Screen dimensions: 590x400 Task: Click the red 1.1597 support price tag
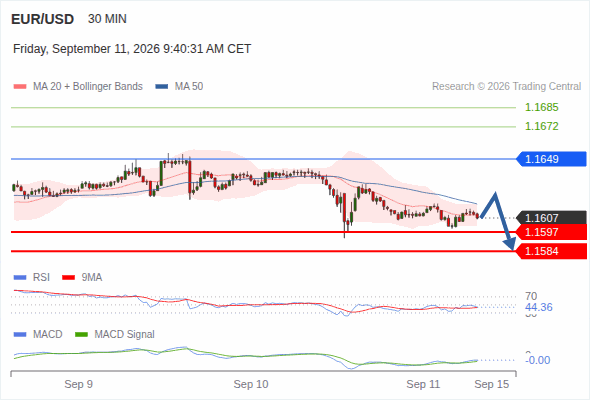(x=551, y=232)
